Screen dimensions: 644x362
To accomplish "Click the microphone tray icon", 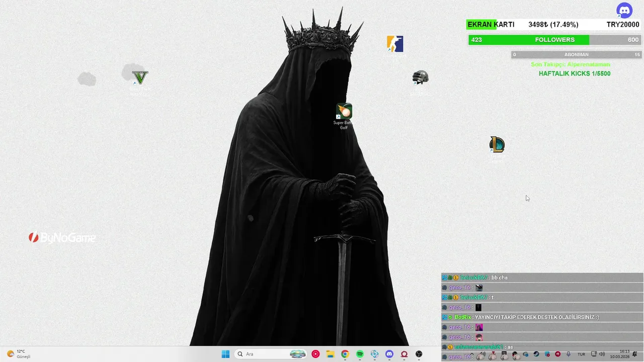I will [x=569, y=354].
